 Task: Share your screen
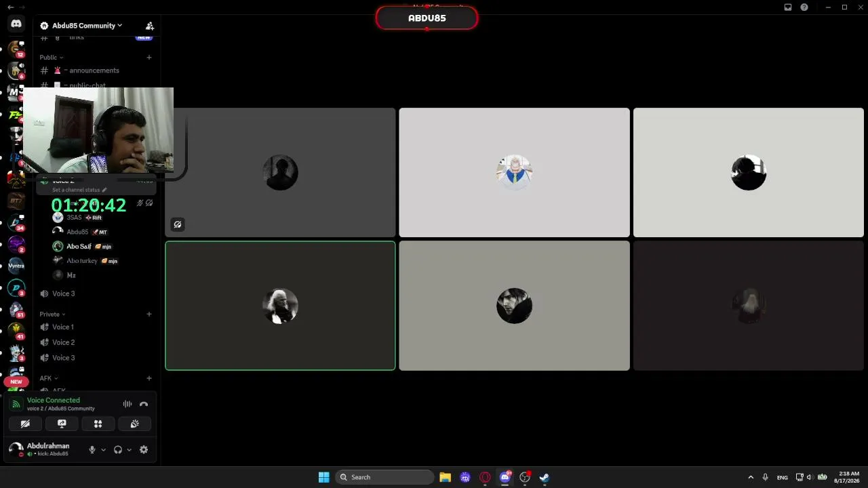pos(62,424)
